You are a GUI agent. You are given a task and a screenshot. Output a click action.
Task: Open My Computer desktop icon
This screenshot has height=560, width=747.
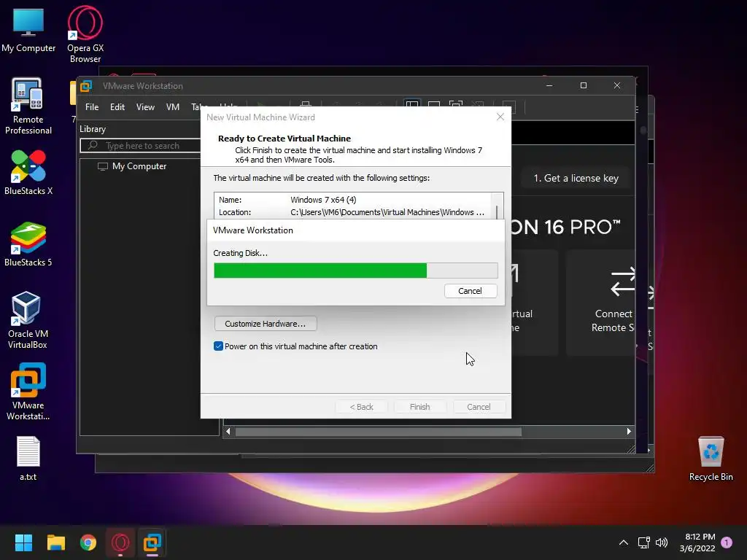tap(28, 31)
